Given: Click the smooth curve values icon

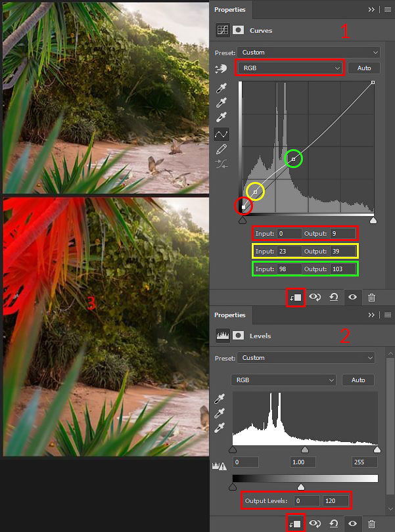Looking at the screenshot, I should click(221, 164).
